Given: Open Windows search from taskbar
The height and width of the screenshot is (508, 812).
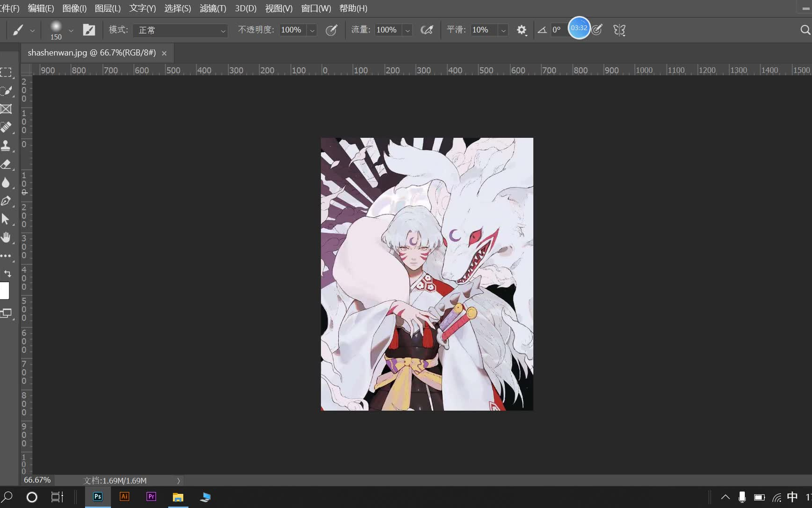Looking at the screenshot, I should (8, 497).
